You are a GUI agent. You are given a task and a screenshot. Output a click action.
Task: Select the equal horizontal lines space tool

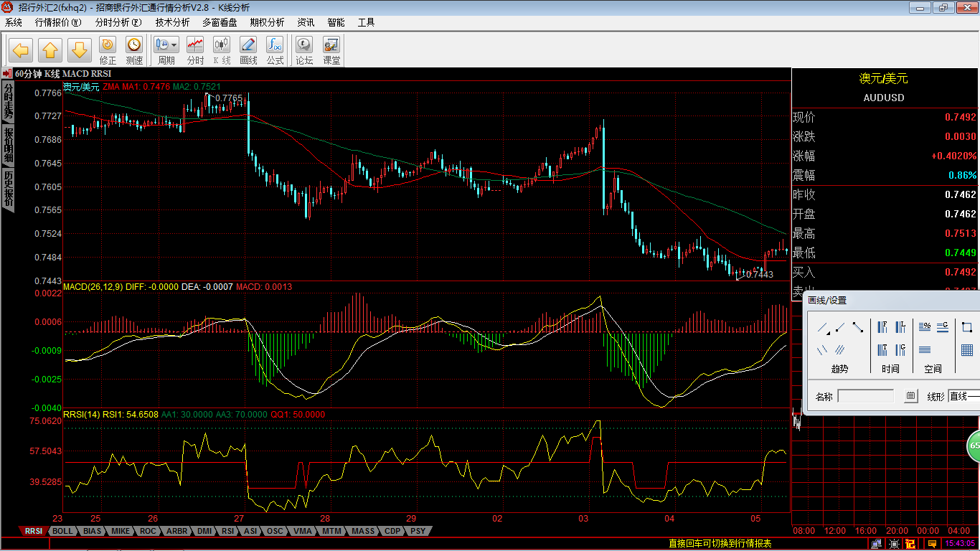coord(925,350)
